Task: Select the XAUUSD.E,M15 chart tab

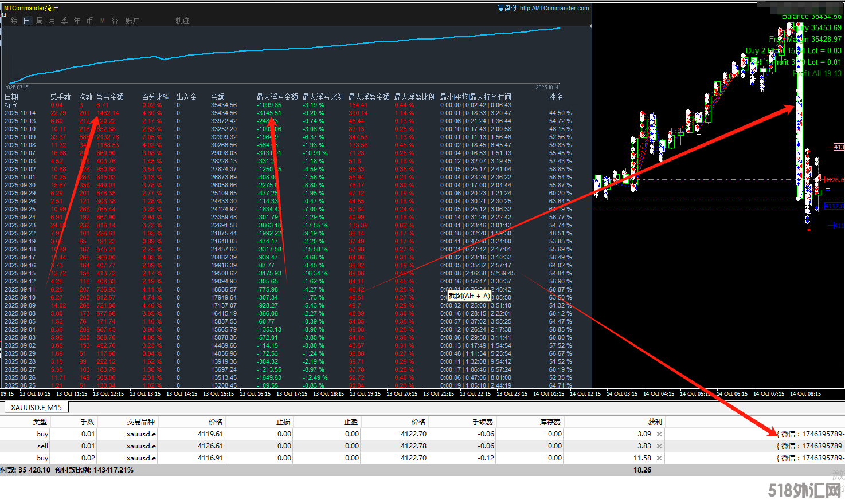Action: click(x=37, y=407)
